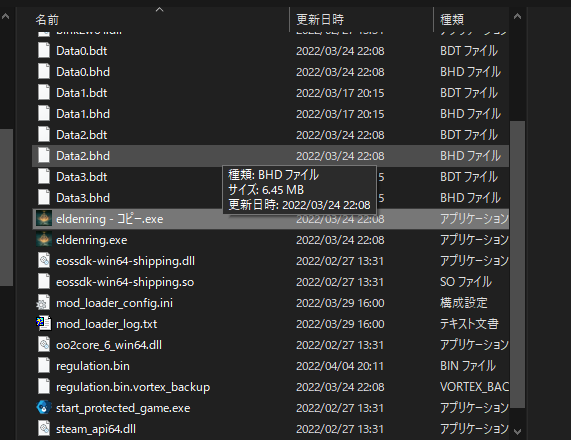This screenshot has height=440, width=571.
Task: Select the file name eossdk-win64-shipping.dll
Action: point(125,261)
